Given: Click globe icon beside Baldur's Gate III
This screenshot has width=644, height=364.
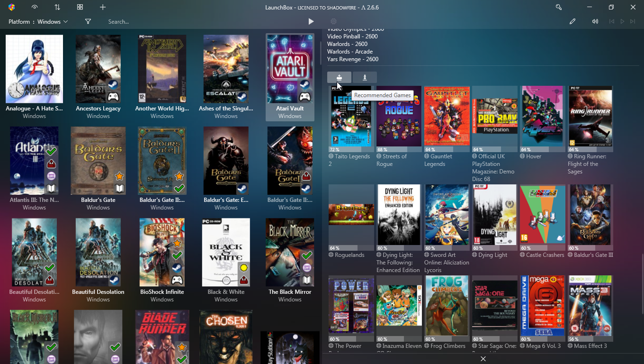Looking at the screenshot, I should point(571,255).
